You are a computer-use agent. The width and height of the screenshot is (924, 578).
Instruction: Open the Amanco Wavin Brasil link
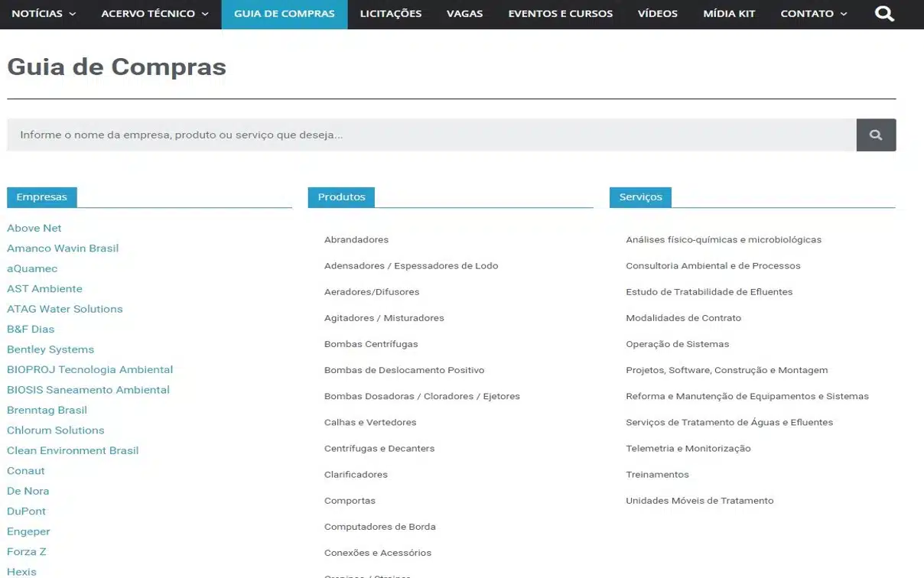(63, 248)
